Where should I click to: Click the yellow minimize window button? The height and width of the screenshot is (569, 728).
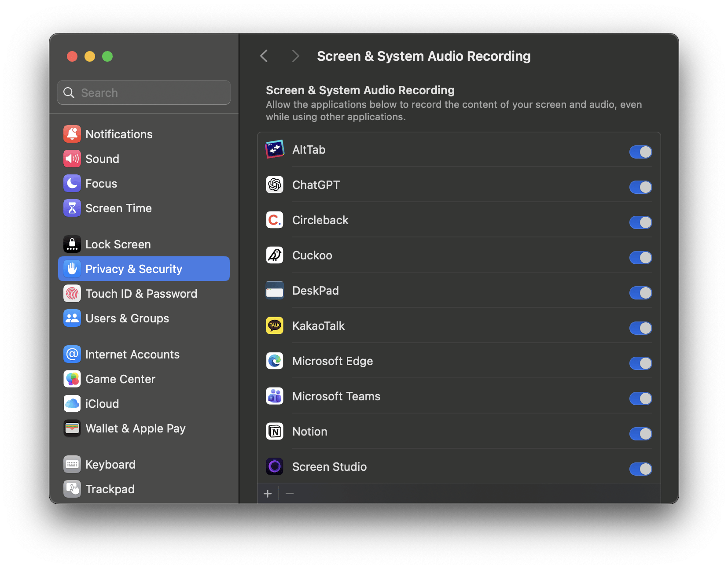coord(90,56)
